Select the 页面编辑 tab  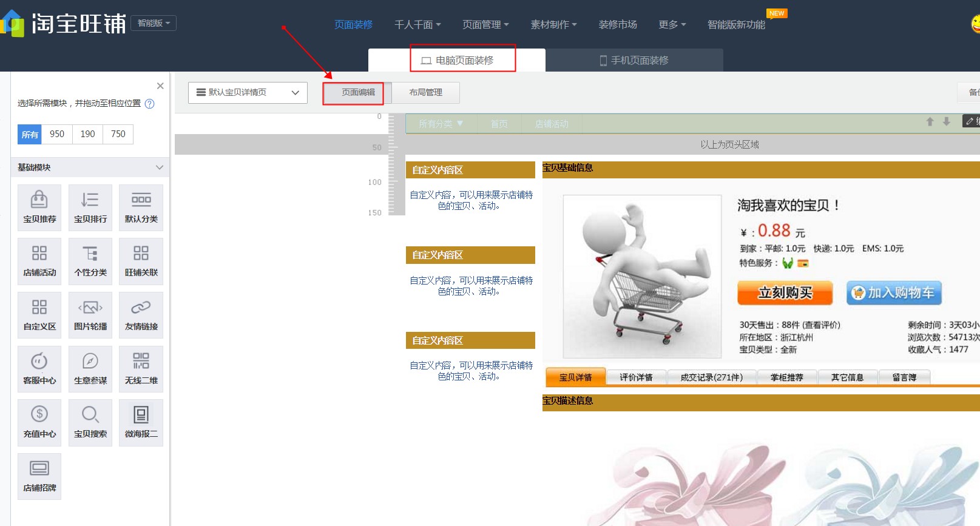358,93
